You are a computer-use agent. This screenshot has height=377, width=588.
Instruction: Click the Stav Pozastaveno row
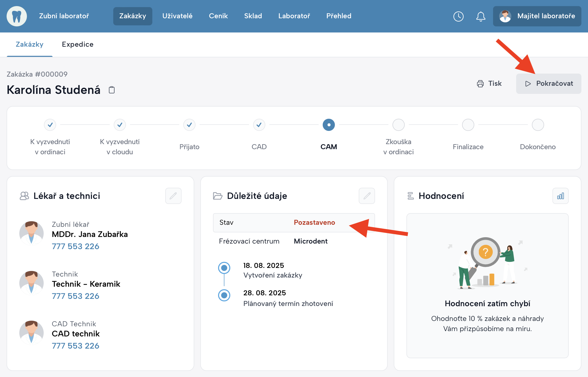click(294, 222)
